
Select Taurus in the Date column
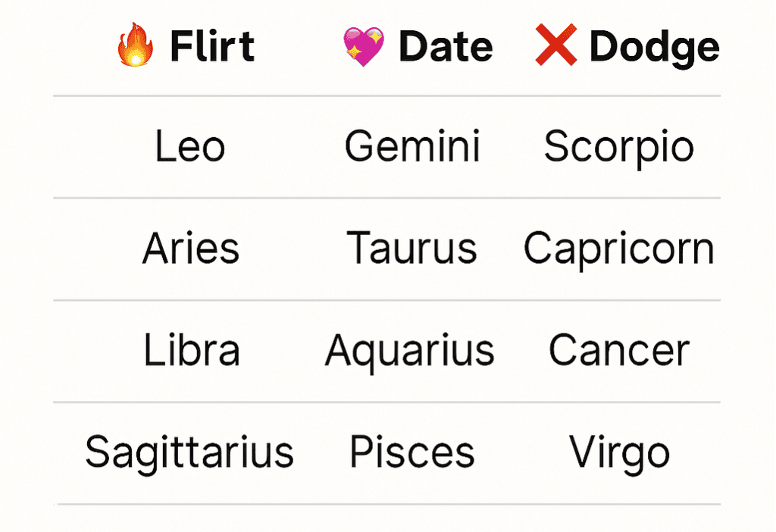(x=411, y=248)
